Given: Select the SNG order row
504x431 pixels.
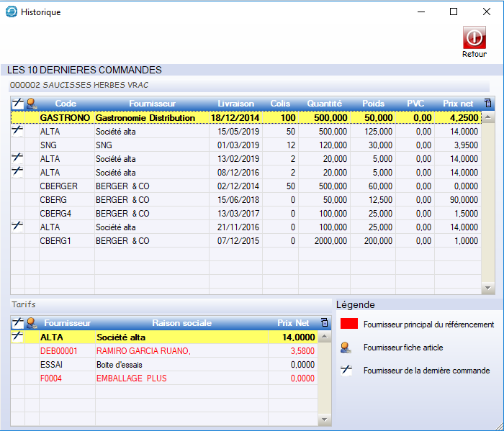Looking at the screenshot, I should coord(144,145).
